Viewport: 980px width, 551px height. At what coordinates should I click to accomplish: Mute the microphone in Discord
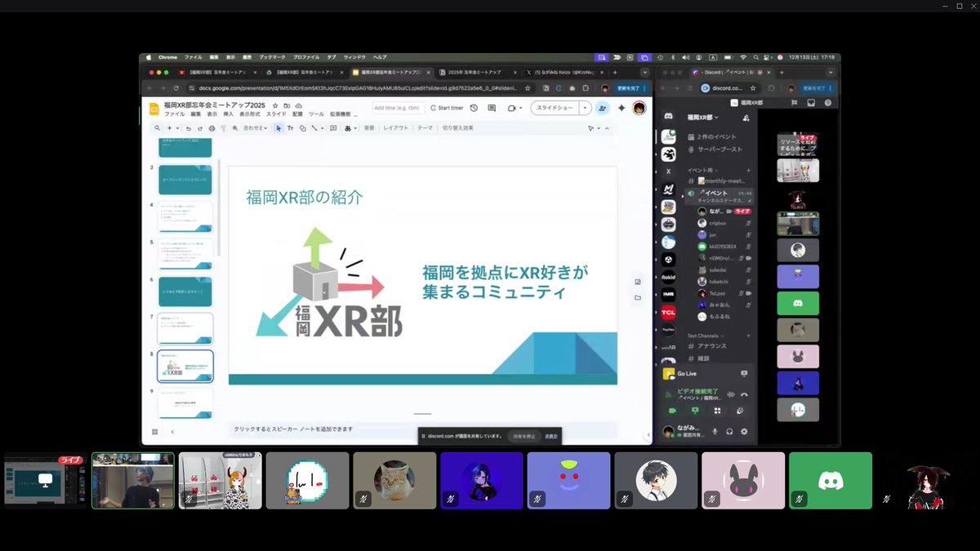pos(715,432)
